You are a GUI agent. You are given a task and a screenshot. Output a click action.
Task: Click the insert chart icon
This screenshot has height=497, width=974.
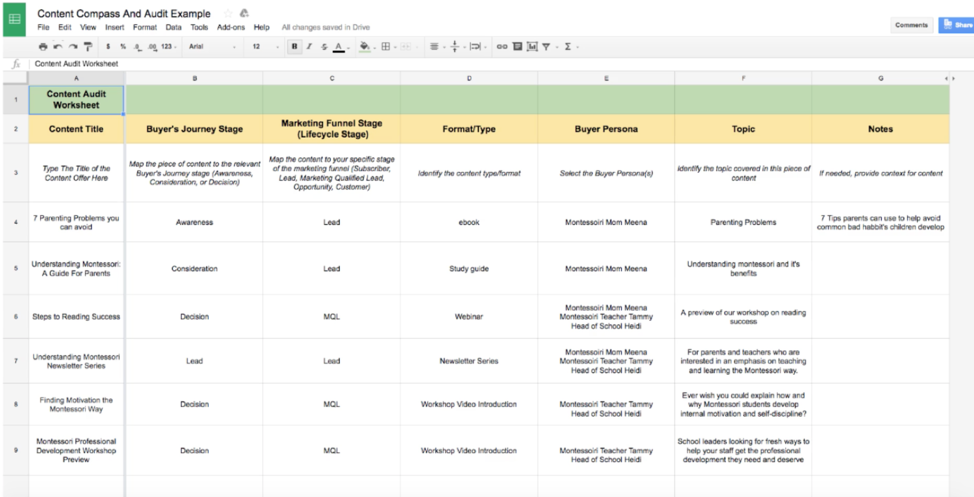click(x=532, y=46)
